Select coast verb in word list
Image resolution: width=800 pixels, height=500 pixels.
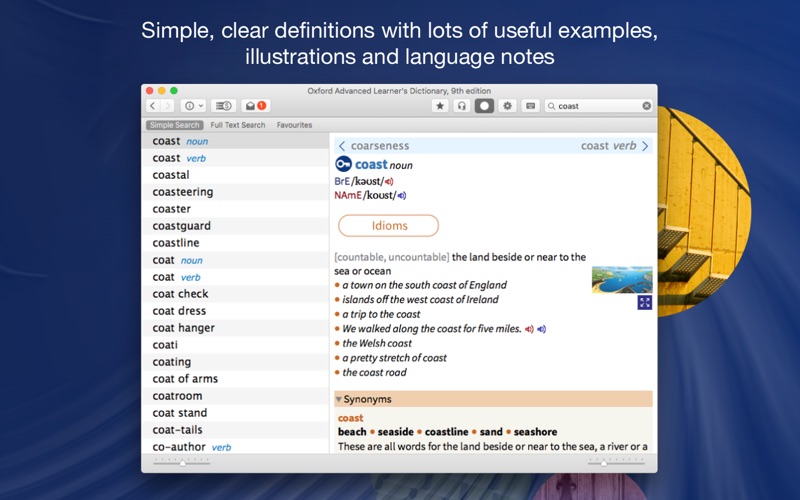(235, 158)
